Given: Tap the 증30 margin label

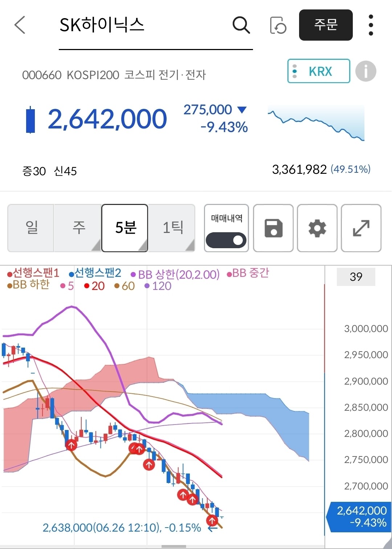Looking at the screenshot, I should coord(34,171).
